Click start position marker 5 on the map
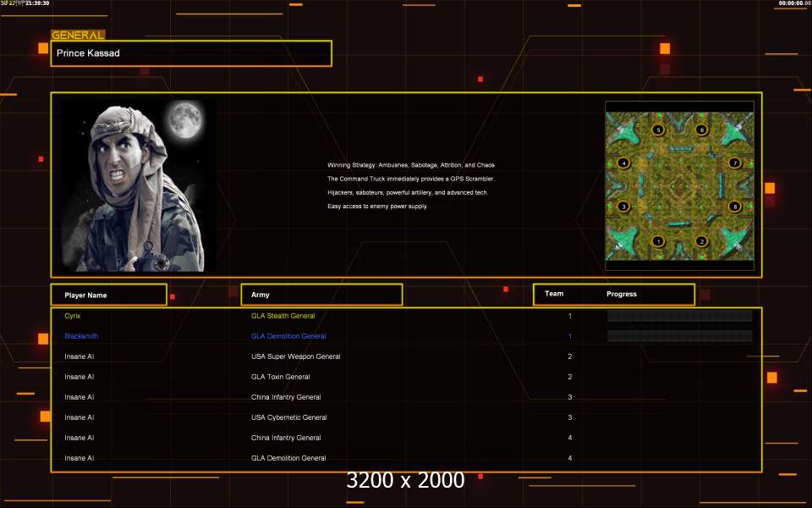The height and width of the screenshot is (508, 812). (659, 130)
